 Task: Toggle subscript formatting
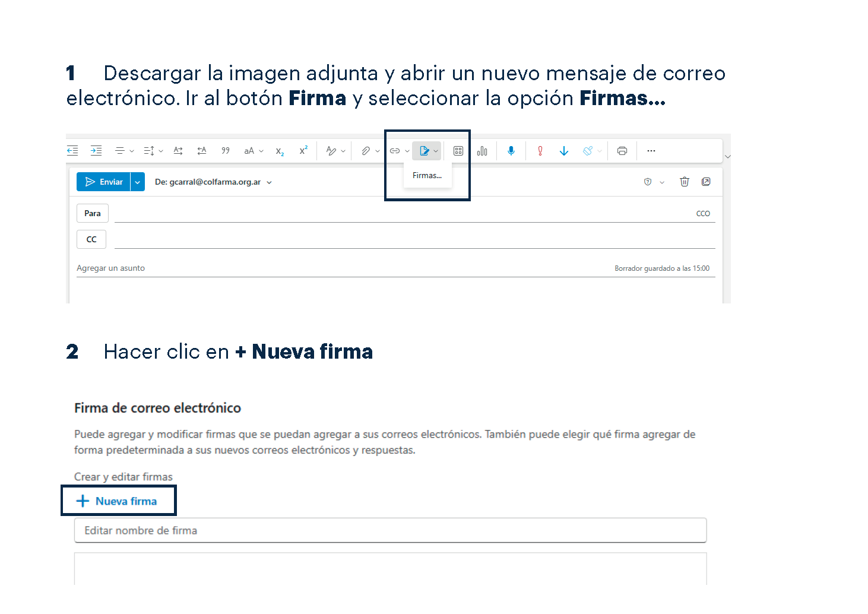(x=280, y=151)
